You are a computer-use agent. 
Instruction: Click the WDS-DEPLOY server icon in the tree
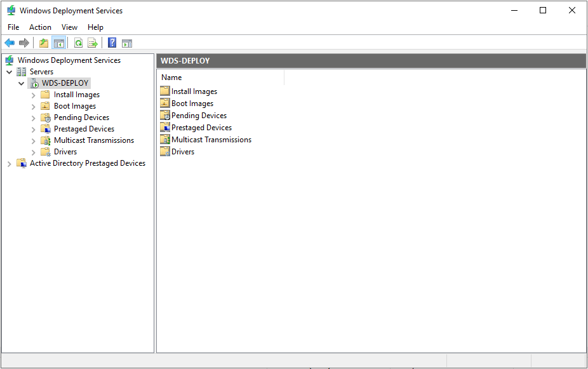(34, 83)
